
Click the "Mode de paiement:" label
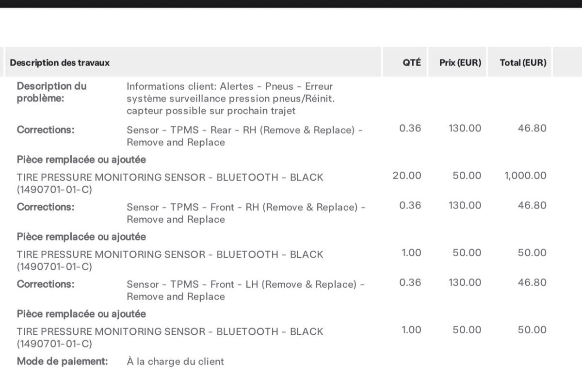[x=62, y=361]
